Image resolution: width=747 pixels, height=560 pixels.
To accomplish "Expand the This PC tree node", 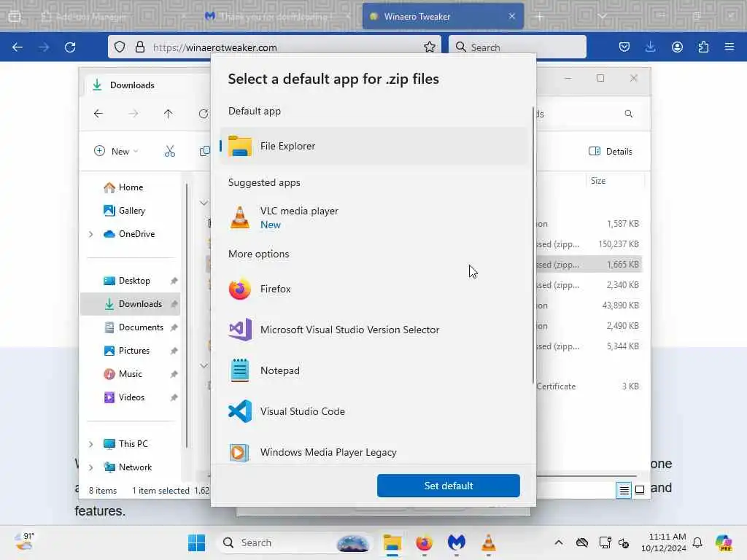I will [91, 444].
